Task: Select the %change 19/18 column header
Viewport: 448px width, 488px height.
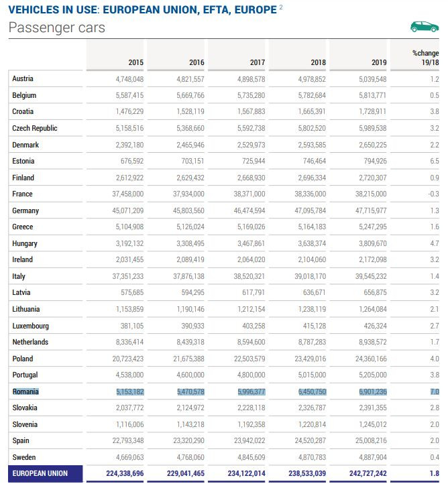Action: coord(426,58)
